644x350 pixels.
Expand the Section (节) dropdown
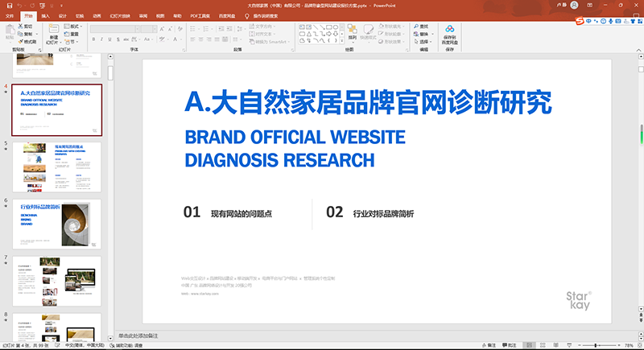pyautogui.click(x=72, y=42)
